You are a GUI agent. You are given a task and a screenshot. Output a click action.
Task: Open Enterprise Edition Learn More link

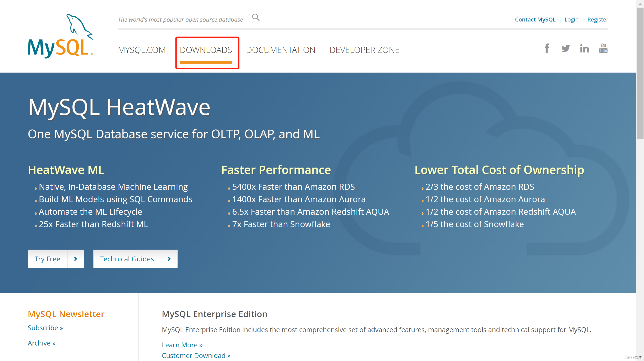[x=182, y=345]
